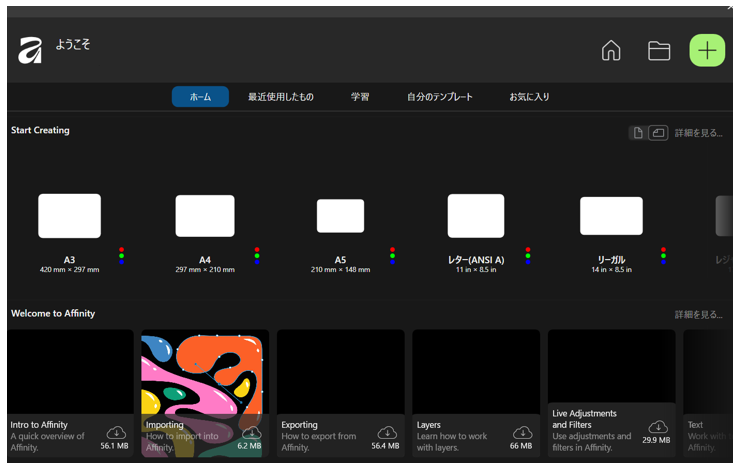Open the Layers tutorial card
740x469 pixels.
pyautogui.click(x=476, y=393)
